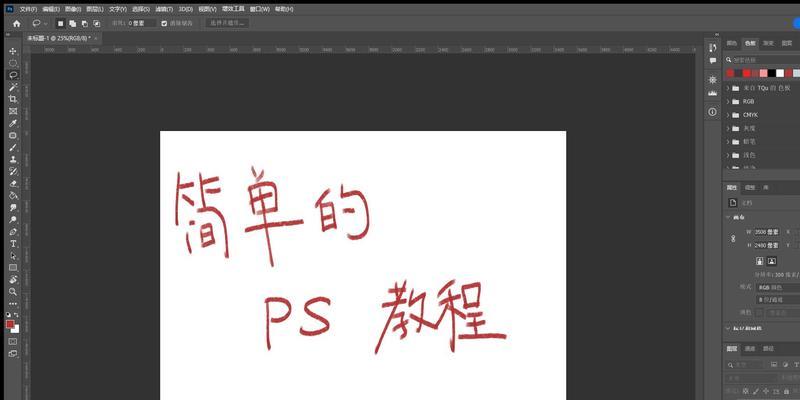
Task: Select the Spot Healing Brush tool
Action: pyautogui.click(x=13, y=136)
